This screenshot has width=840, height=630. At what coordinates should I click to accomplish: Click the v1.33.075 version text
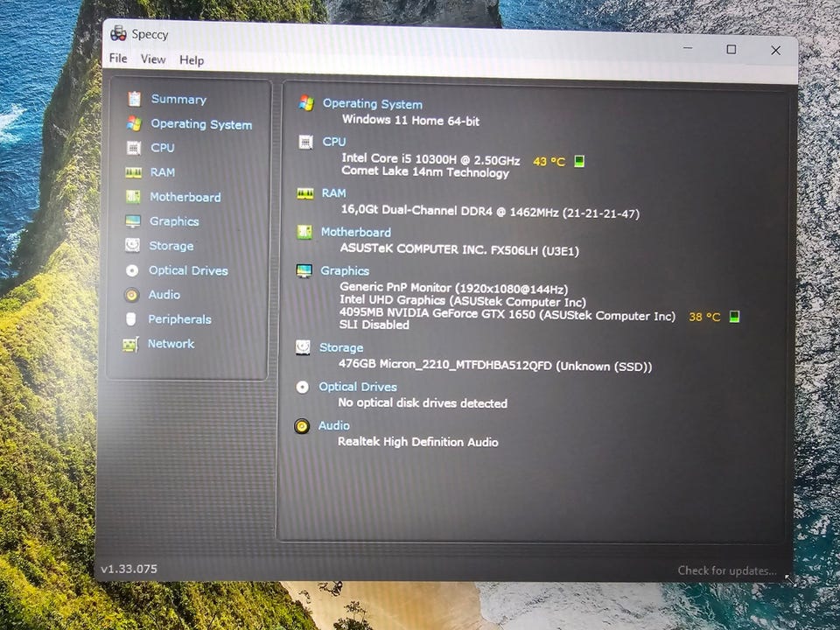tap(129, 569)
